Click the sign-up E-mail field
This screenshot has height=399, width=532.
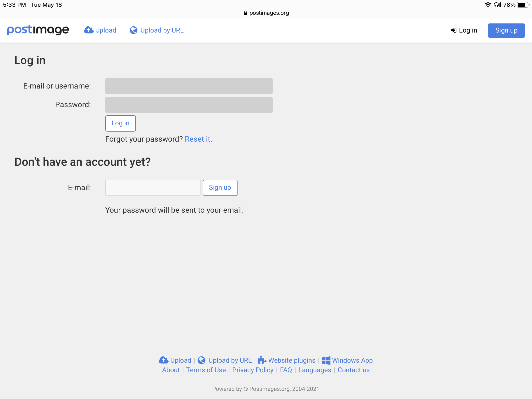pyautogui.click(x=153, y=188)
